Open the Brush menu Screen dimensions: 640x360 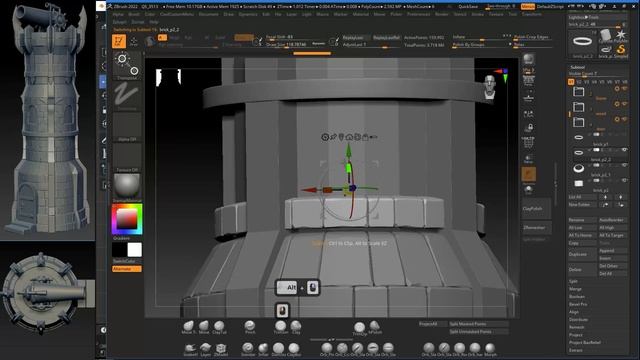pyautogui.click(x=134, y=14)
